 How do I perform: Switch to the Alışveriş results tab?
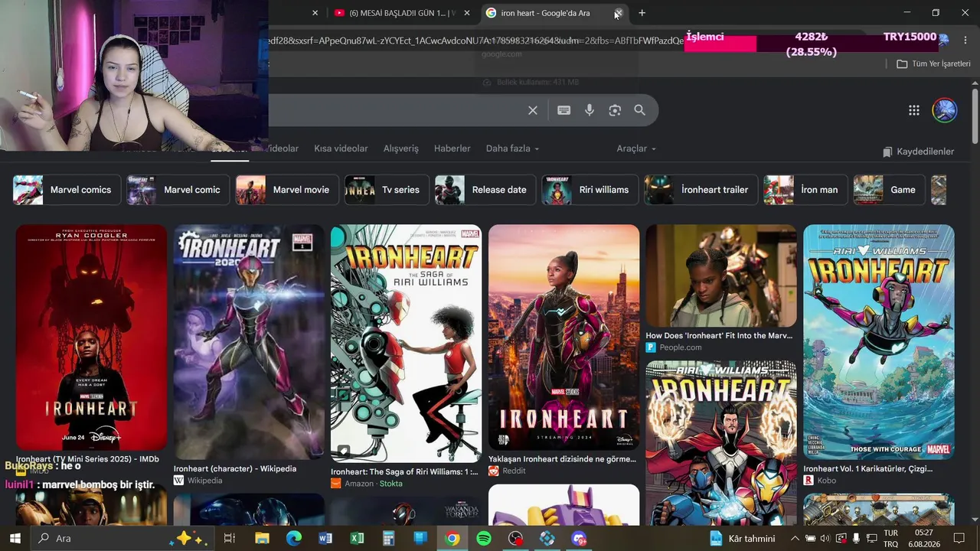[401, 148]
